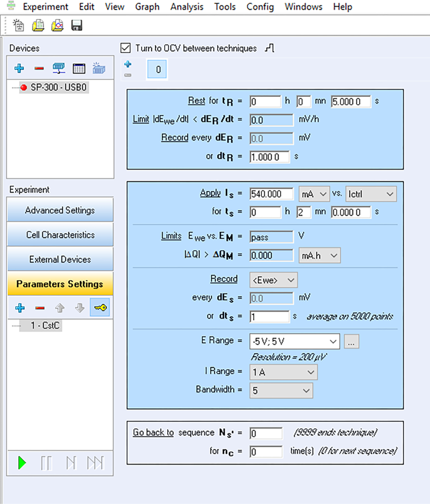Screen dimensions: 430x504
Task: Open the device table view icon
Action: click(x=79, y=68)
